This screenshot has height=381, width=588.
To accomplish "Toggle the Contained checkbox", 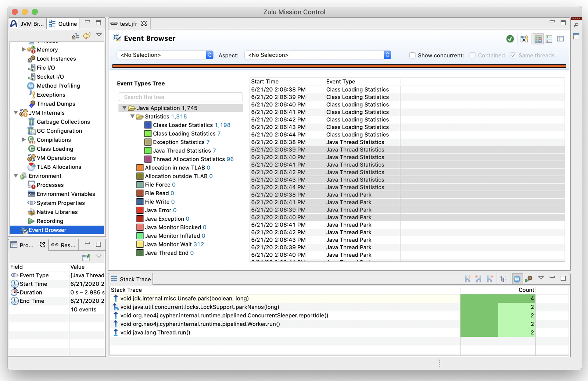I will [473, 55].
